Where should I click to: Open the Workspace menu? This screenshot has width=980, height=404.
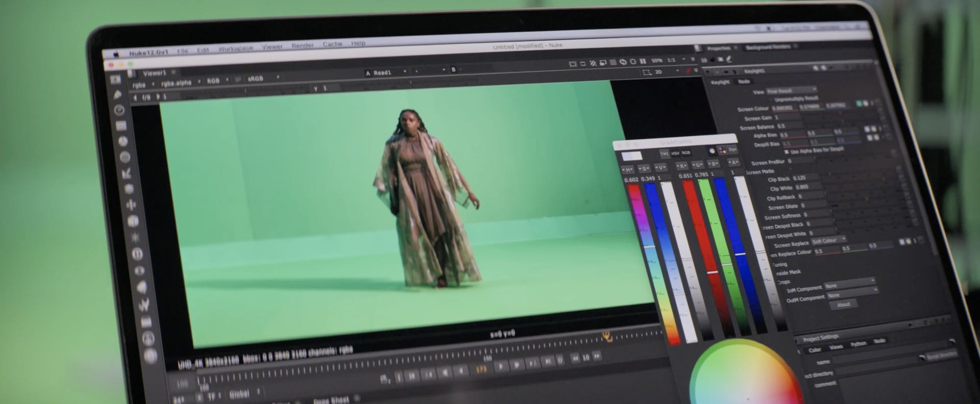(x=235, y=48)
